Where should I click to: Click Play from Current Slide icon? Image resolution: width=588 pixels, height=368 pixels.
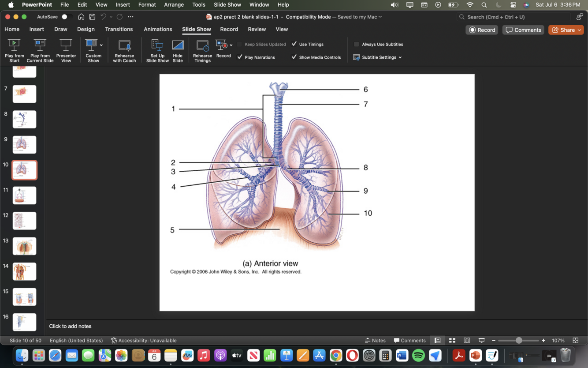tap(40, 45)
